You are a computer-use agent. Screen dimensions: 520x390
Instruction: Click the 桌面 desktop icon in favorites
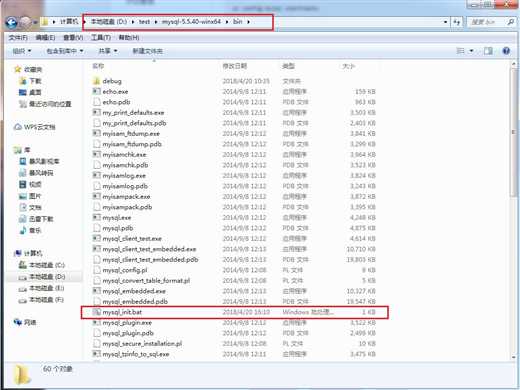click(23, 92)
